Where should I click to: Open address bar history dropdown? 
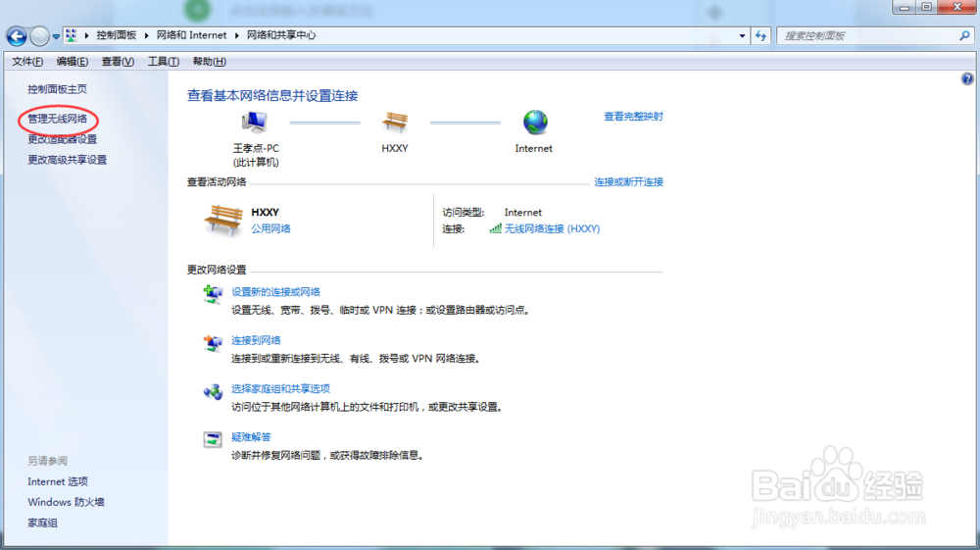pyautogui.click(x=742, y=36)
